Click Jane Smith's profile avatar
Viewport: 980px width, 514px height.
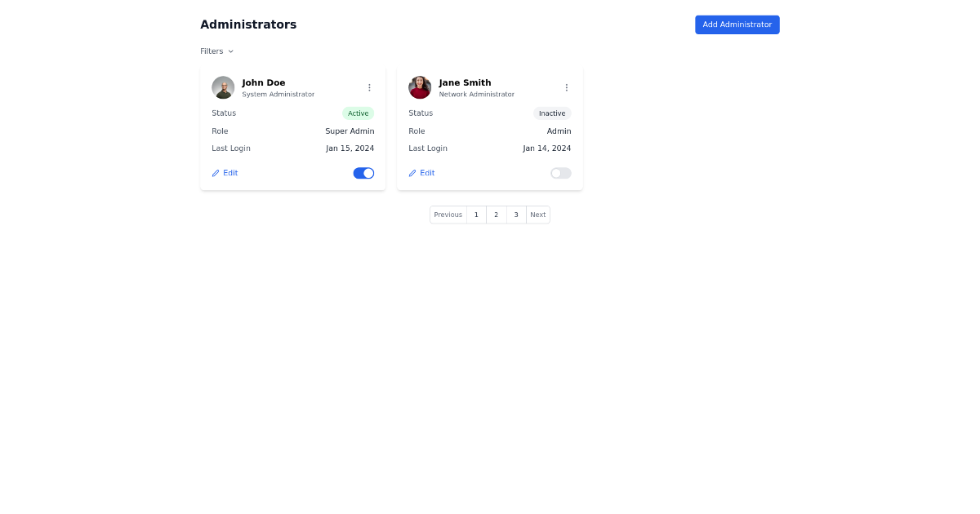point(420,87)
